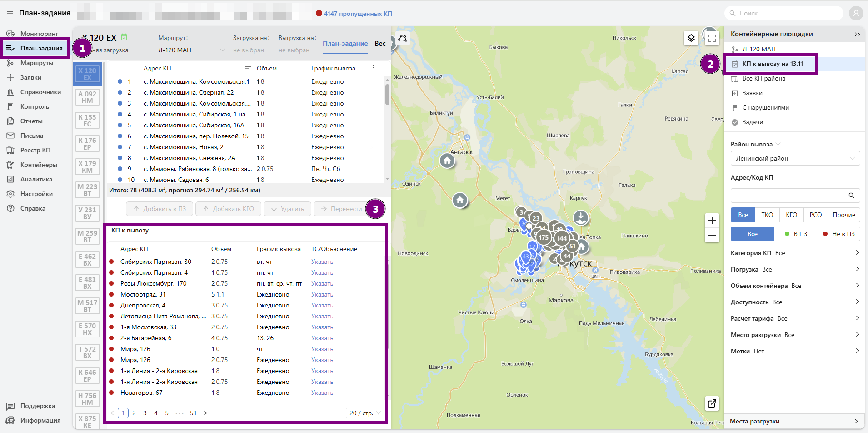Open Маршруты in the sidebar
Viewport: 868px width, 433px height.
point(37,63)
